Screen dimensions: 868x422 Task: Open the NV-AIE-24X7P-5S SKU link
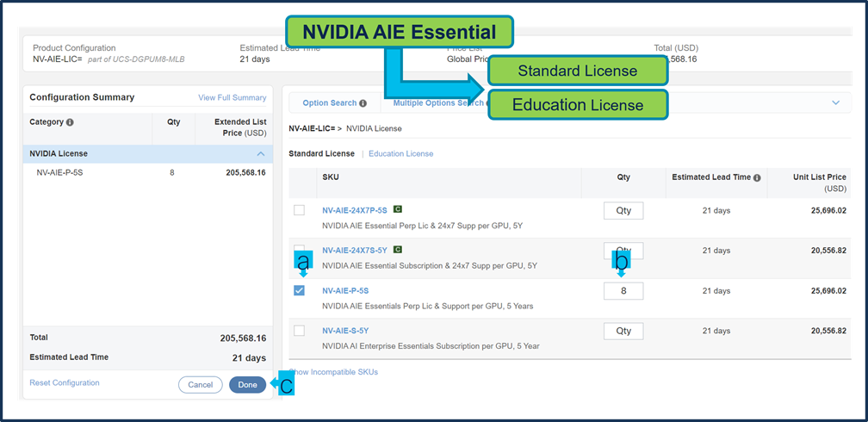click(x=355, y=210)
